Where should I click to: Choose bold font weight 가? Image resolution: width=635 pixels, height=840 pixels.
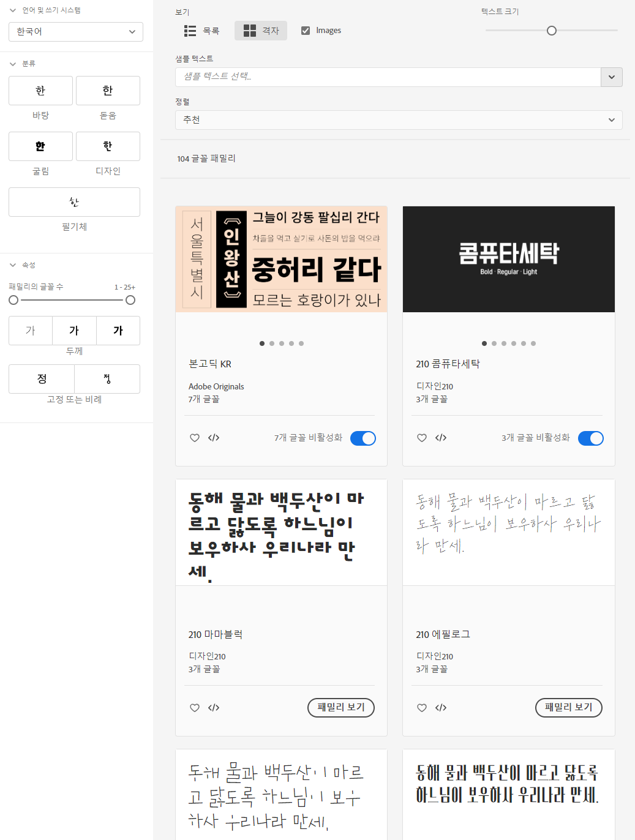point(118,331)
